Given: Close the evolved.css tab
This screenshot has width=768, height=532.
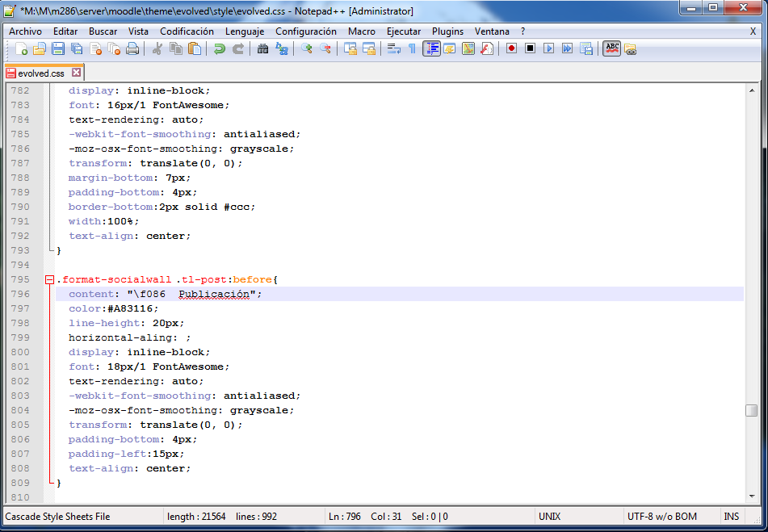Looking at the screenshot, I should pyautogui.click(x=77, y=72).
